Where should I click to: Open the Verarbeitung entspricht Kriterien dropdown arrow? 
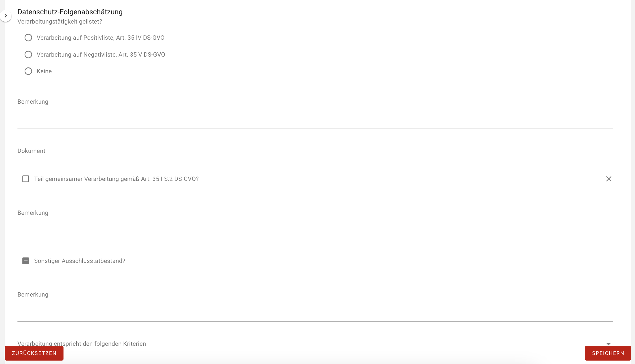609,344
